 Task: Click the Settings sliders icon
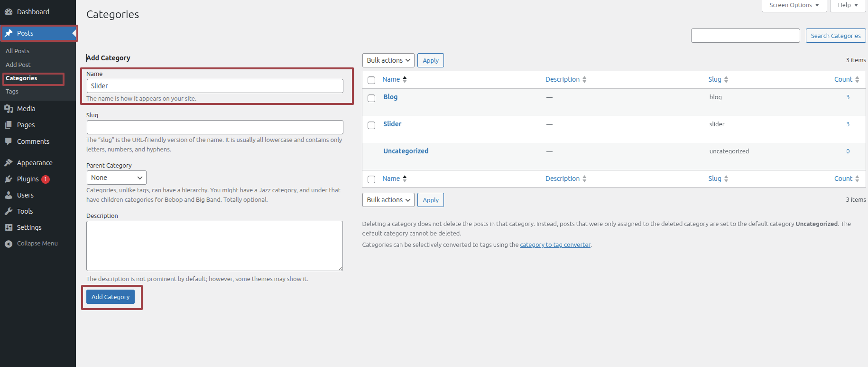click(9, 227)
